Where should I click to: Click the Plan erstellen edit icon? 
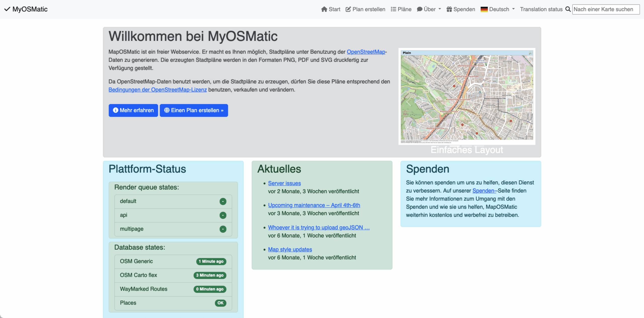pyautogui.click(x=348, y=9)
